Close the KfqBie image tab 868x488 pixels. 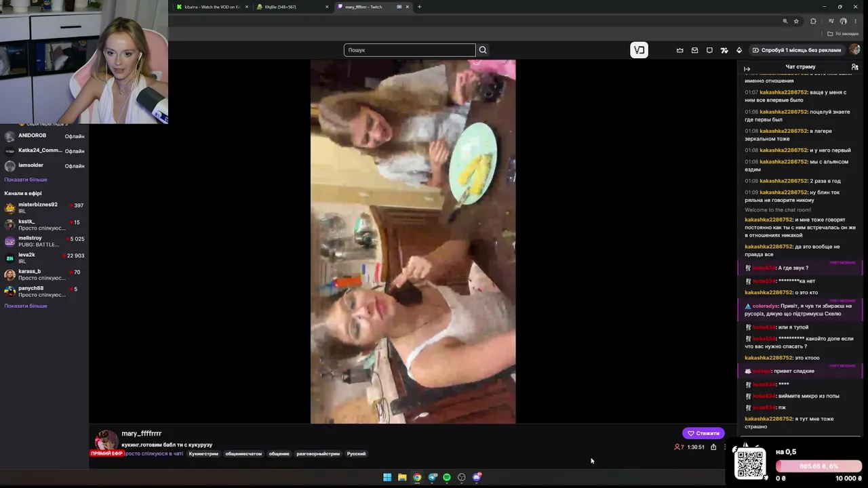coord(327,7)
